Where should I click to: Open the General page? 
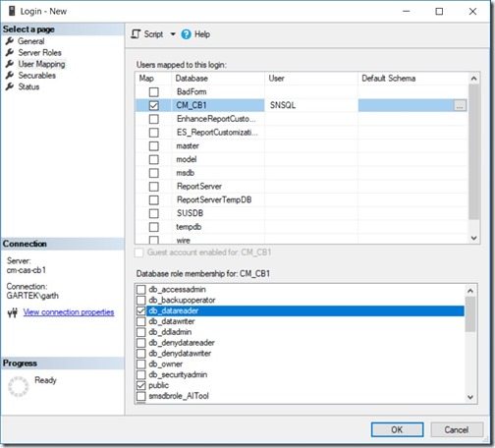31,41
